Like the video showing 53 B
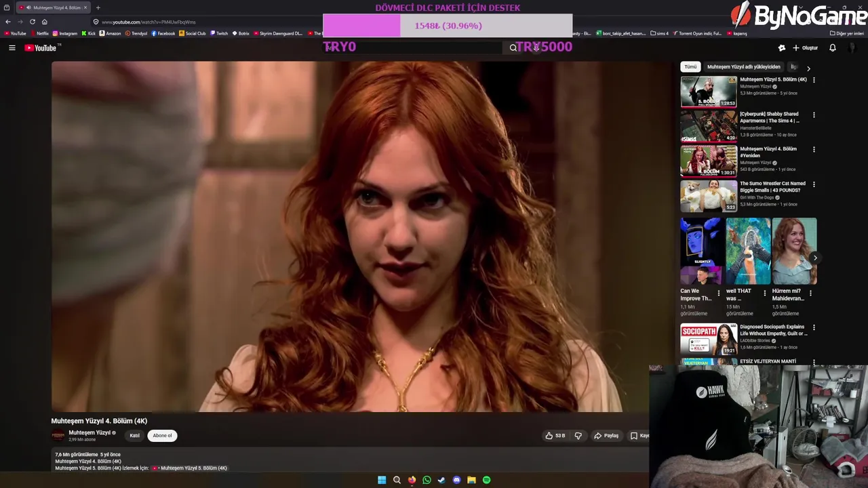Image resolution: width=868 pixels, height=488 pixels. point(555,436)
